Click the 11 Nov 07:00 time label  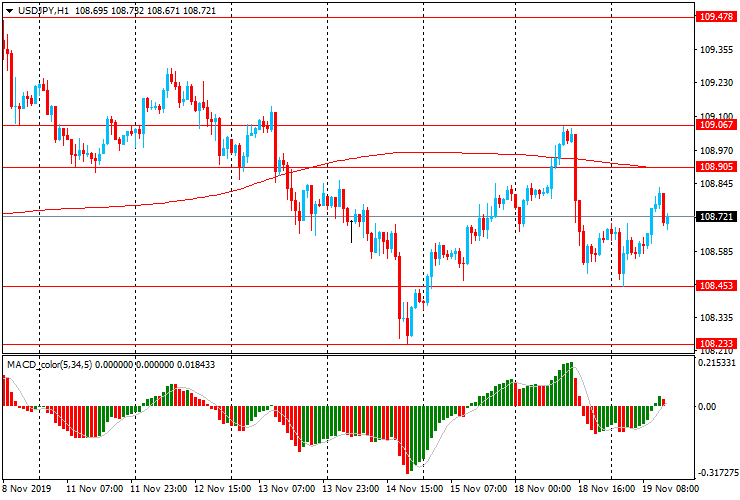click(x=94, y=488)
